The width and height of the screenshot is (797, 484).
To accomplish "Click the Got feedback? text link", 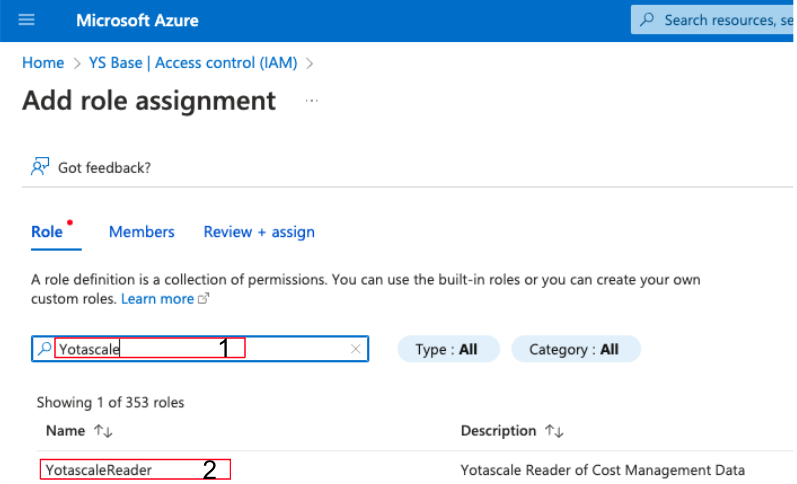I will 104,167.
